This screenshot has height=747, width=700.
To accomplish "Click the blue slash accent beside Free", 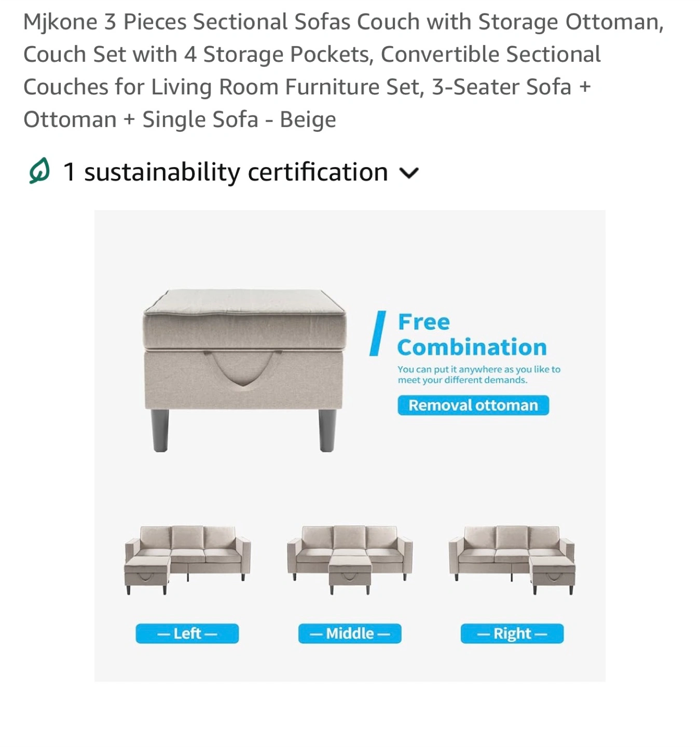I will (378, 334).
